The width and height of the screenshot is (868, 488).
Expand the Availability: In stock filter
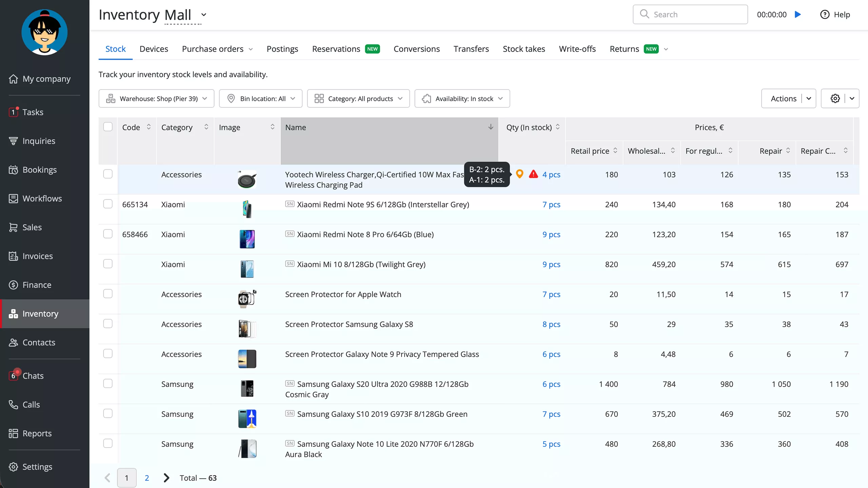[462, 99]
